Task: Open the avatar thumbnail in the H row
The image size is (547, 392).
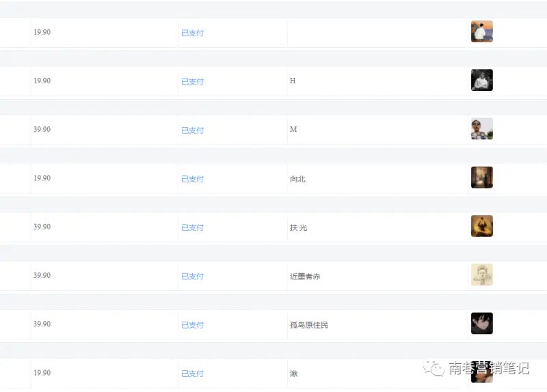Action: tap(482, 80)
